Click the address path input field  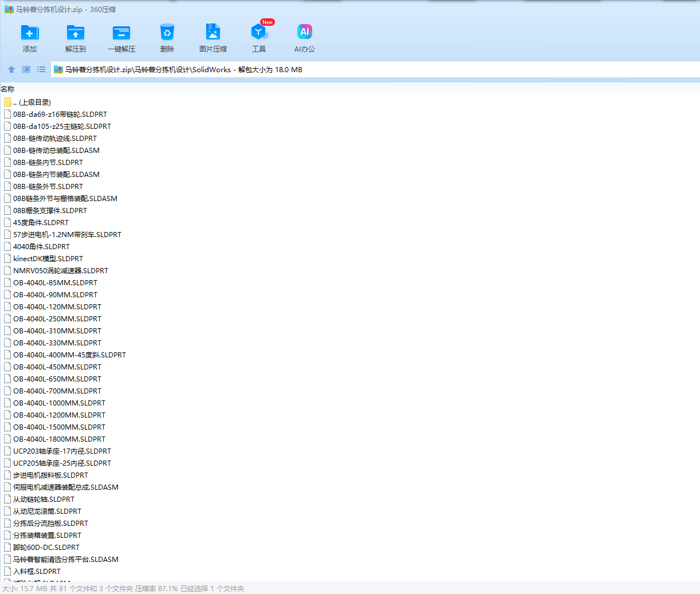tap(375, 69)
